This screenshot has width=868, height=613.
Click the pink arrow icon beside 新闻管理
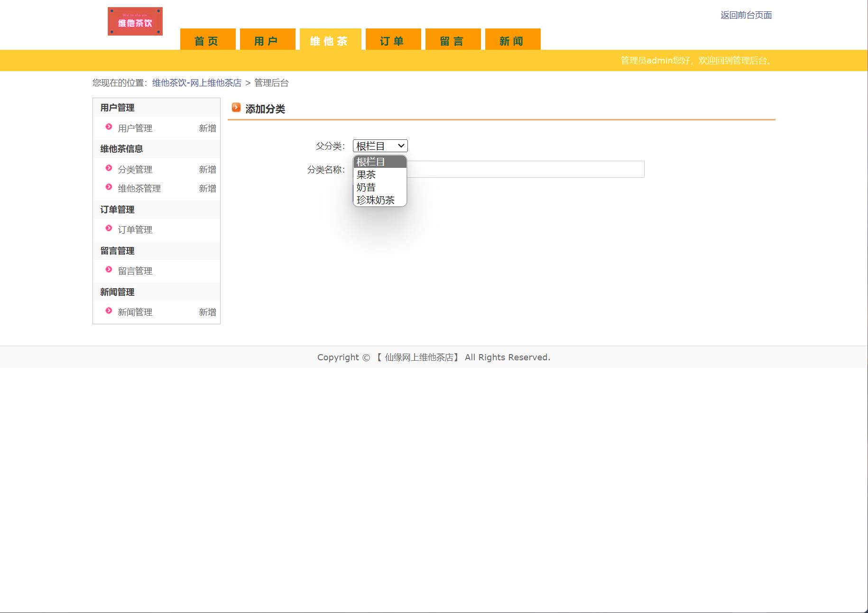(x=108, y=311)
